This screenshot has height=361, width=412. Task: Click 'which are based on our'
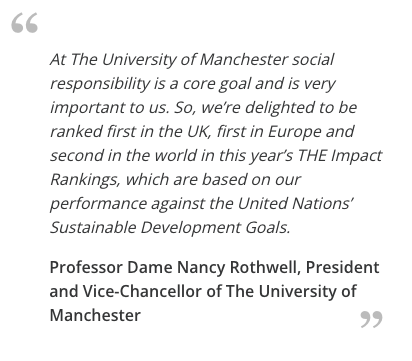coord(213,179)
